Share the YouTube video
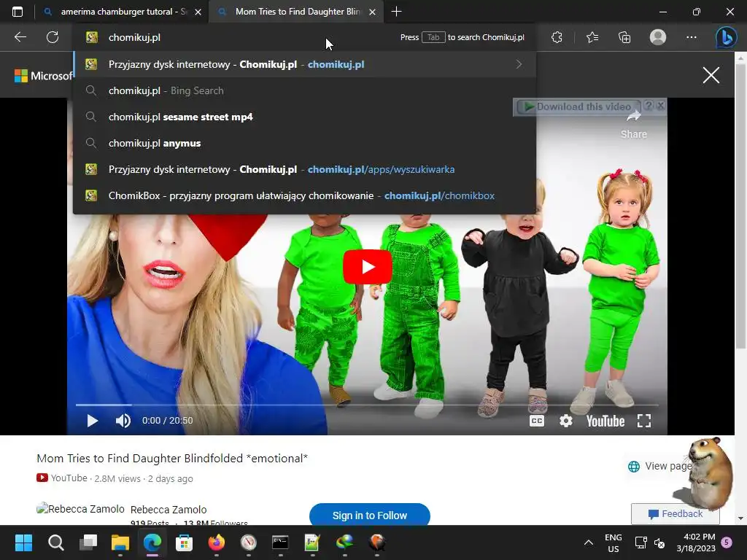 pos(634,125)
